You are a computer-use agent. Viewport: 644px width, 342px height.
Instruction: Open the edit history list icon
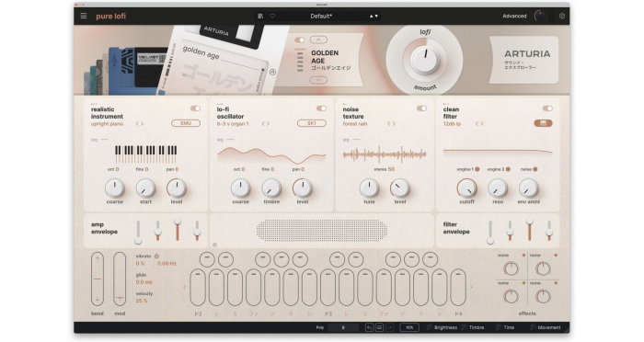379,327
